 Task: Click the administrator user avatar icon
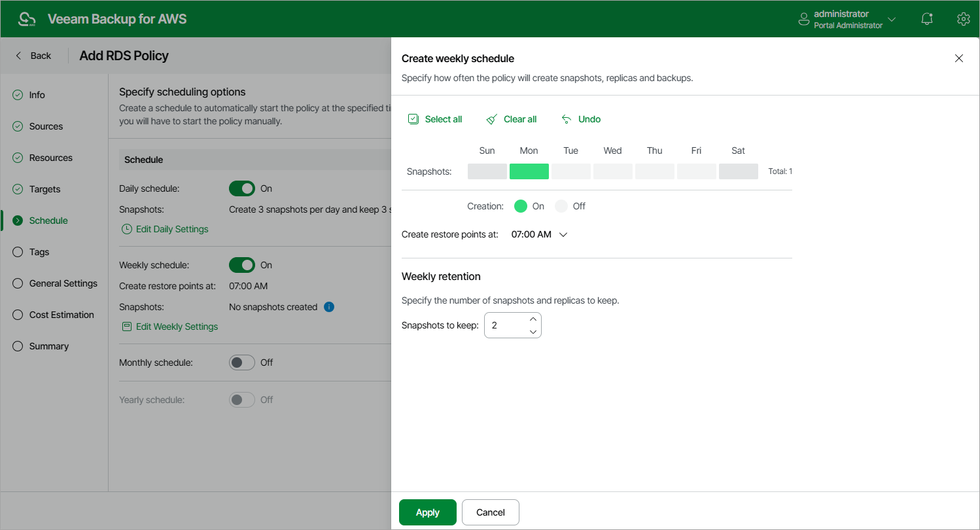click(x=804, y=19)
